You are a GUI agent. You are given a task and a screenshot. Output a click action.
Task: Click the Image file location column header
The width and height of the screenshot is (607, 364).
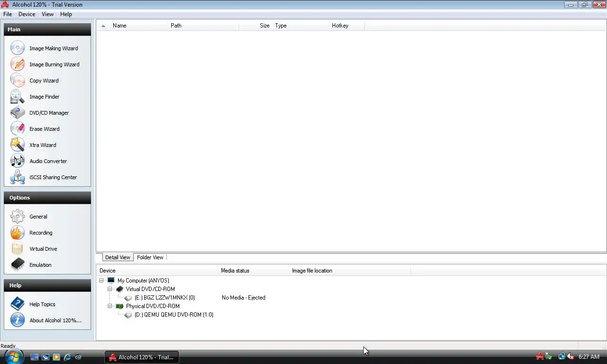point(350,271)
